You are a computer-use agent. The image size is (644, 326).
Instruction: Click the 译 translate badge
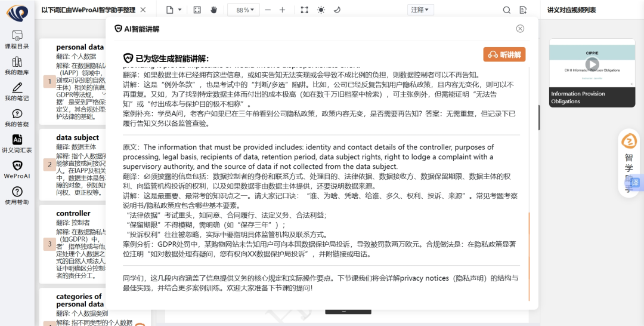point(635,183)
